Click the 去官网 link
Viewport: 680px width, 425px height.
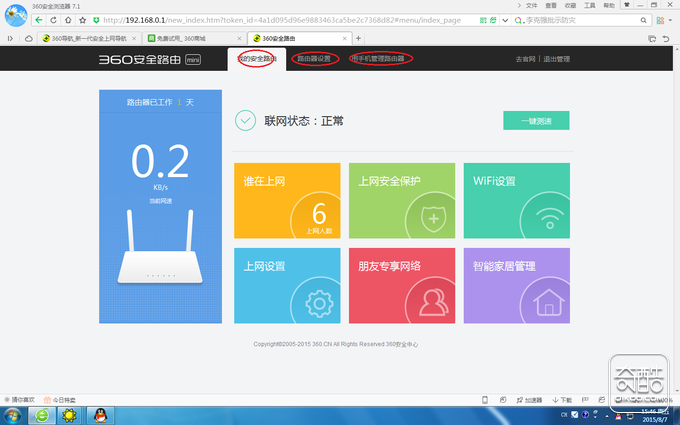(x=525, y=59)
